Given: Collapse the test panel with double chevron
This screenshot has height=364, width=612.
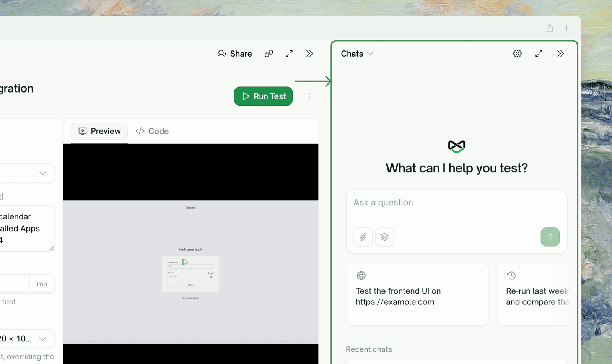Looking at the screenshot, I should tap(309, 54).
